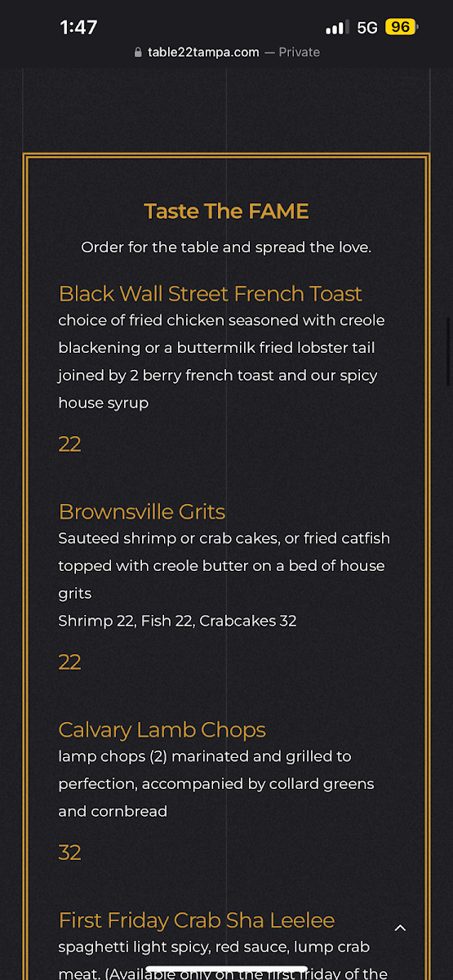The height and width of the screenshot is (980, 453).
Task: Tap the 22 price under French Toast
Action: click(x=69, y=444)
